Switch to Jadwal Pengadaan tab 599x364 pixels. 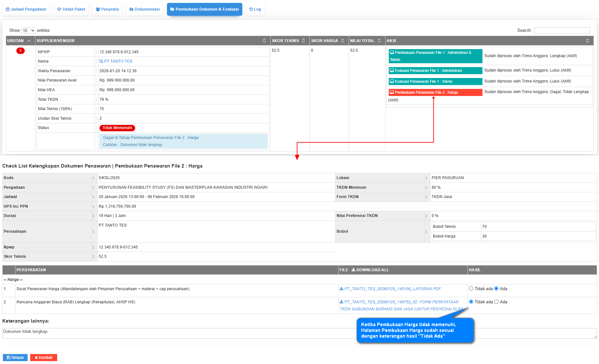(x=26, y=9)
